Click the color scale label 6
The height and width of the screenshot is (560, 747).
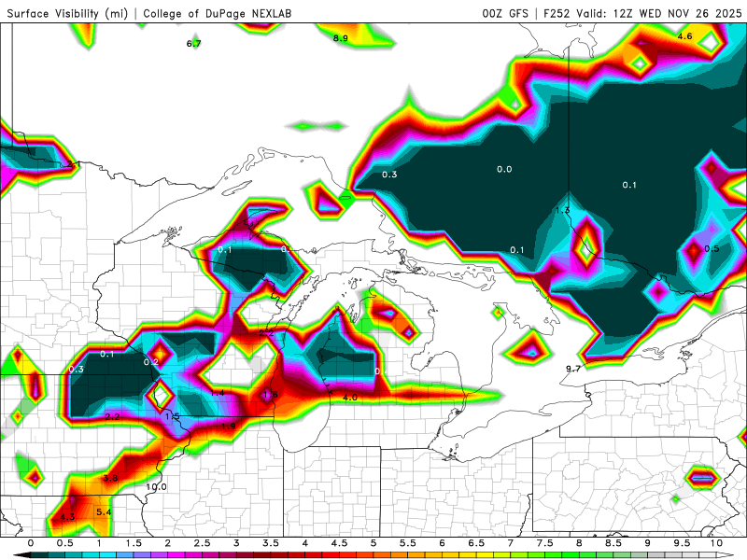(x=442, y=543)
